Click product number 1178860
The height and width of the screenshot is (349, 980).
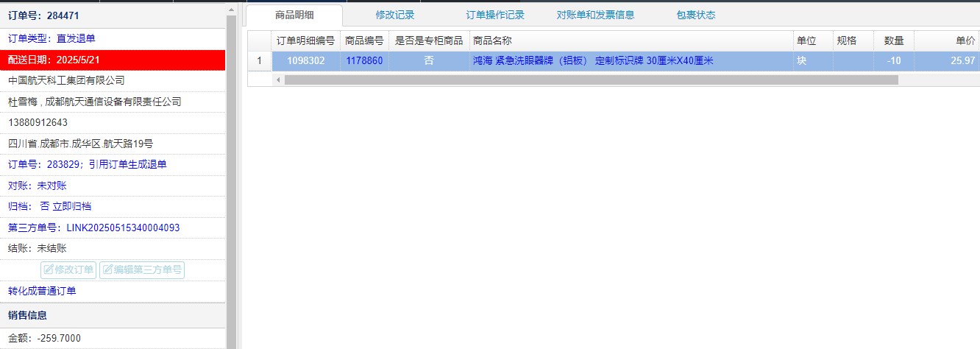364,61
